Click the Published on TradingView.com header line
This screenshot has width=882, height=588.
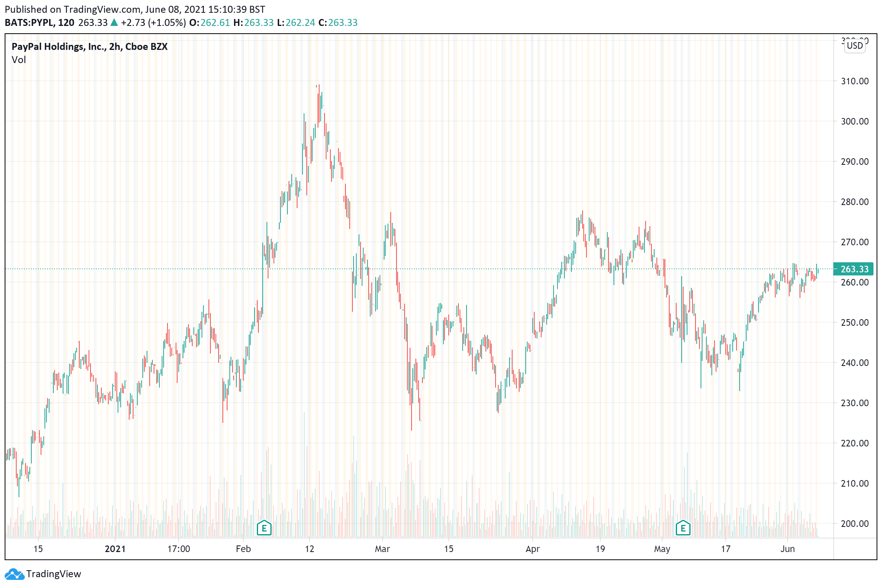click(x=135, y=9)
